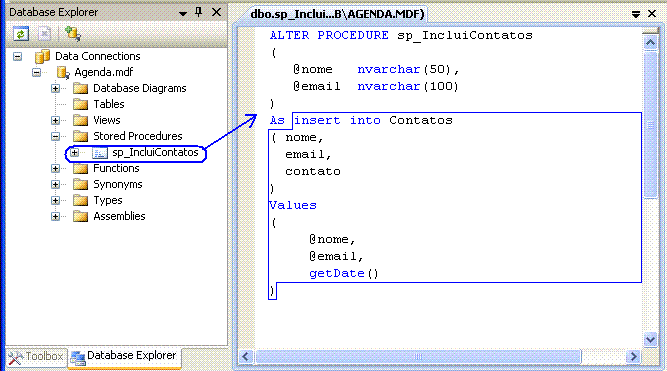
Task: Open the Database Explorer window position dropdown
Action: click(x=183, y=13)
